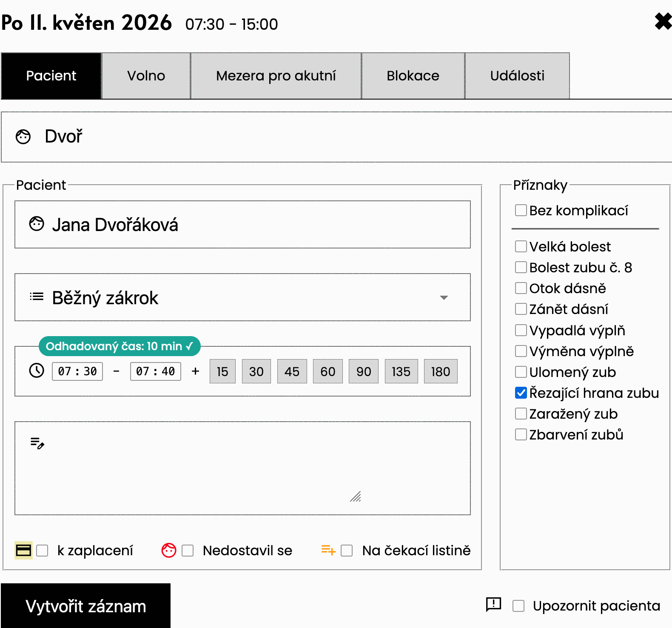Check the Zánět dásní symptom
Viewport: 672px width, 628px height.
click(521, 309)
